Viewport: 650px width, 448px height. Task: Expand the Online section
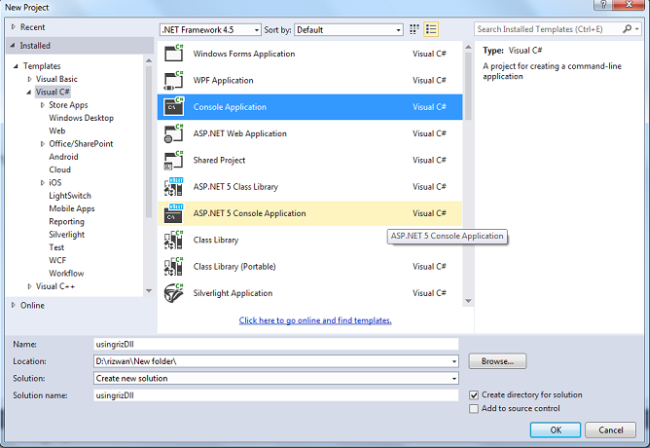pyautogui.click(x=13, y=305)
